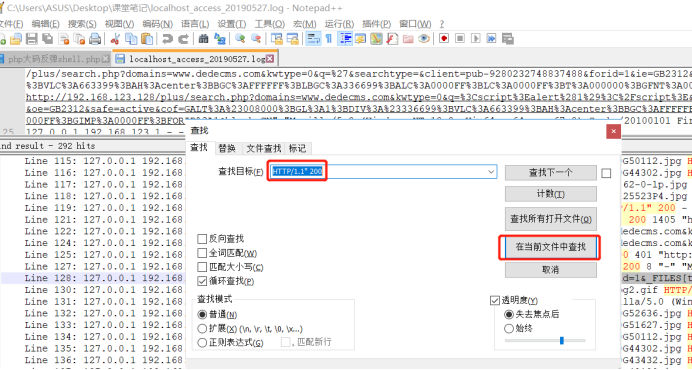This screenshot has height=370, width=692.
Task: Click the Redo arrow icon
Action: [x=183, y=39]
